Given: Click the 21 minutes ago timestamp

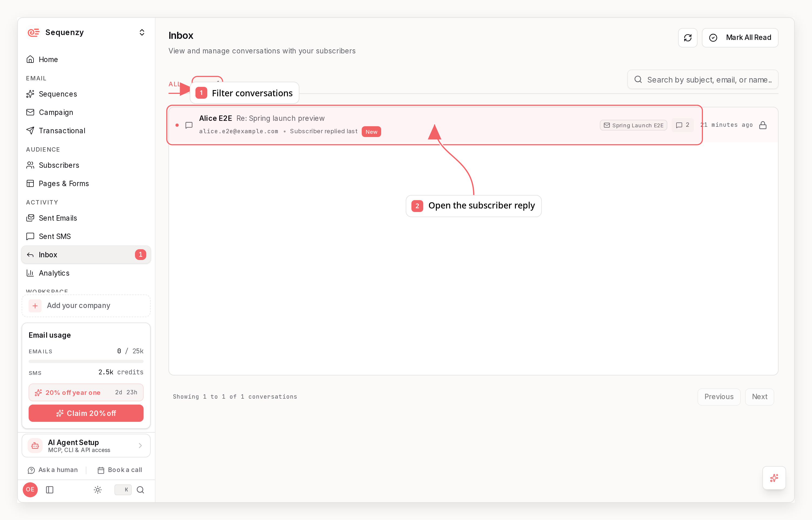Looking at the screenshot, I should point(726,125).
